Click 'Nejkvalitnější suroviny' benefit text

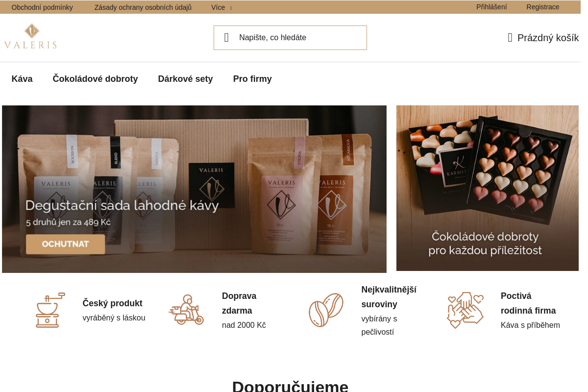tap(389, 297)
